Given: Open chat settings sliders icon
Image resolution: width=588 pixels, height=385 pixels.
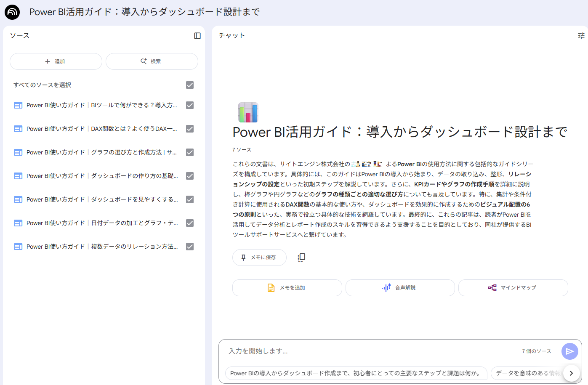Looking at the screenshot, I should [581, 36].
